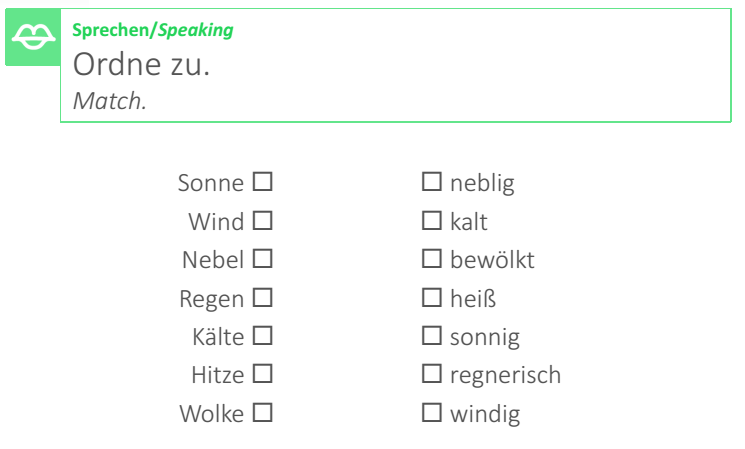The image size is (745, 449).
Task: Check the box next to Sonne
Action: [x=263, y=184]
